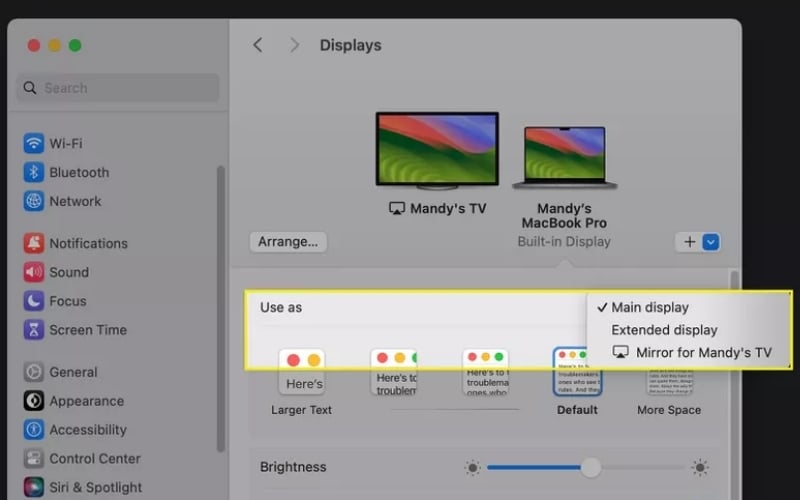Click the Built-in Display caption text

coord(564,242)
